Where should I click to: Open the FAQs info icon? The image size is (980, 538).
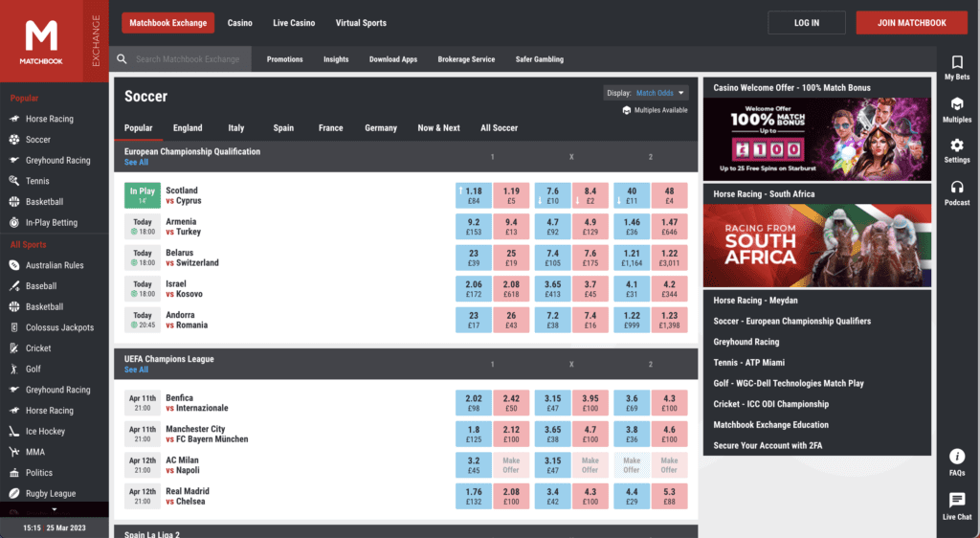point(957,456)
